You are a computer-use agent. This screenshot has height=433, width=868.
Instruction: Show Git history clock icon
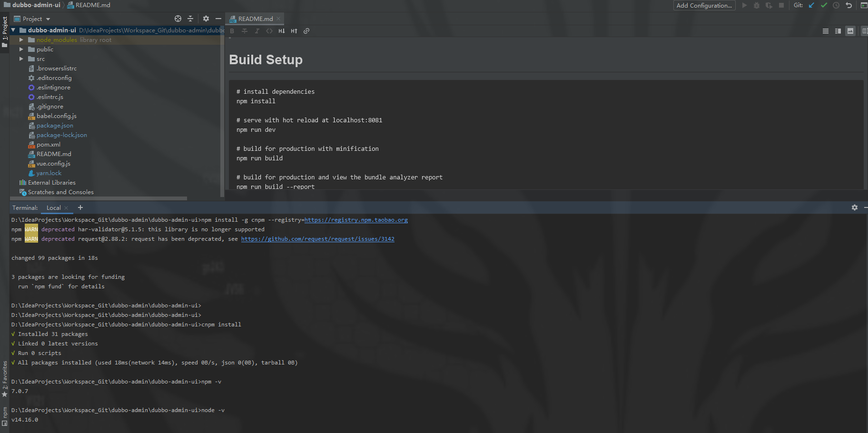[x=837, y=5]
